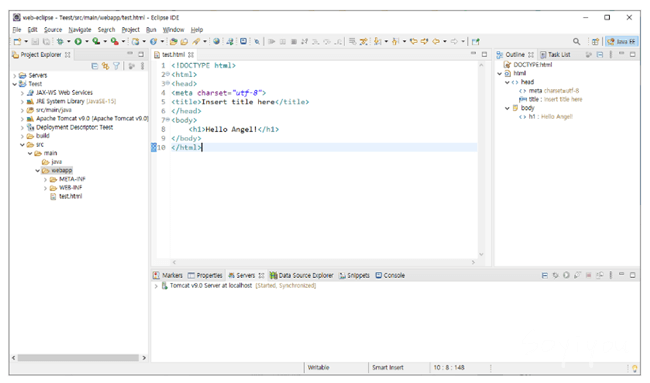Open the Run button dropdown arrow
650x383 pixels.
[x=87, y=41]
